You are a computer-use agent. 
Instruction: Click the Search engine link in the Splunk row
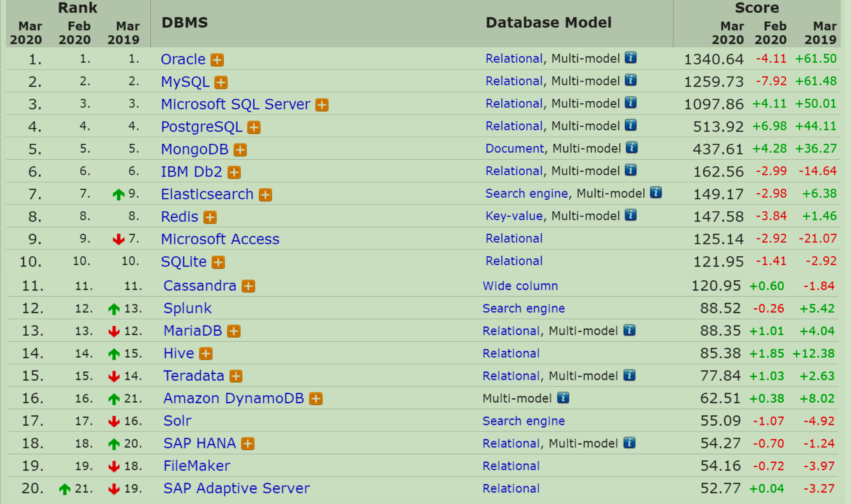coord(523,308)
